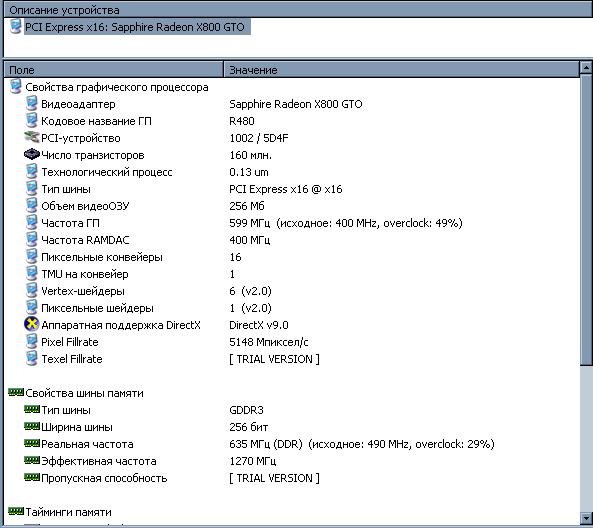Click the memory icon beside Тип шины GDDR3 row
Viewport: 593px width, 528px height.
pos(32,409)
